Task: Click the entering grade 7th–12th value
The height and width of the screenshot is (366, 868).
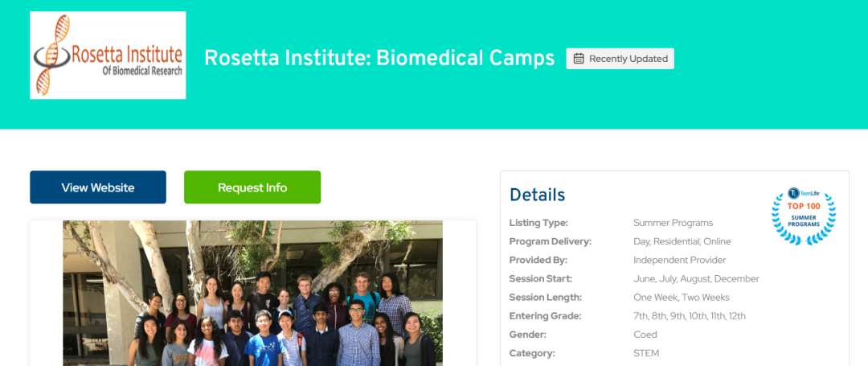Action: [x=689, y=316]
